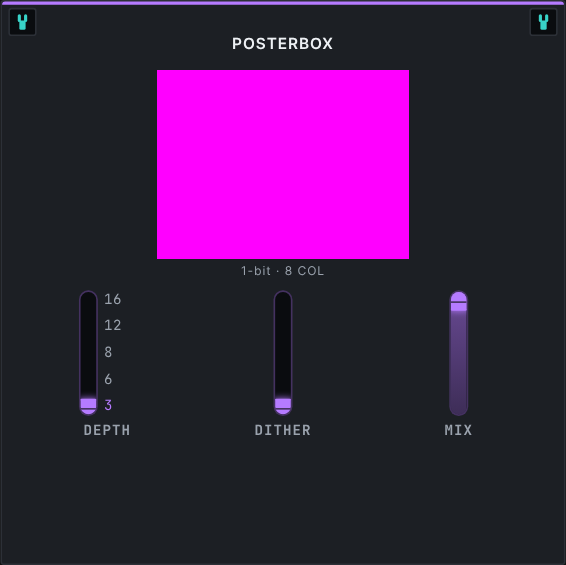This screenshot has width=566, height=565.
Task: Click the middle of the DITHER slider track
Action: [283, 353]
